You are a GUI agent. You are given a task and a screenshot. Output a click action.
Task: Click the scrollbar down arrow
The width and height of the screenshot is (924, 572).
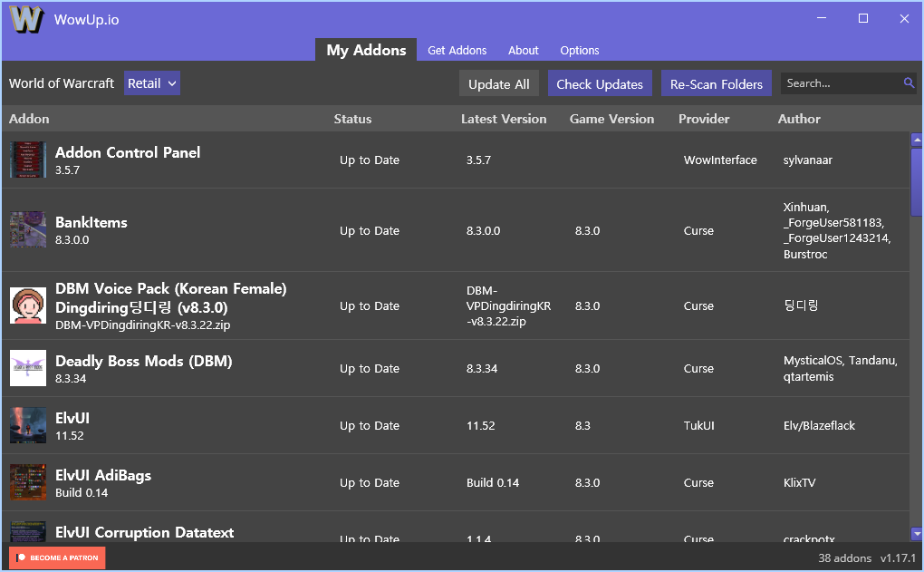(917, 534)
